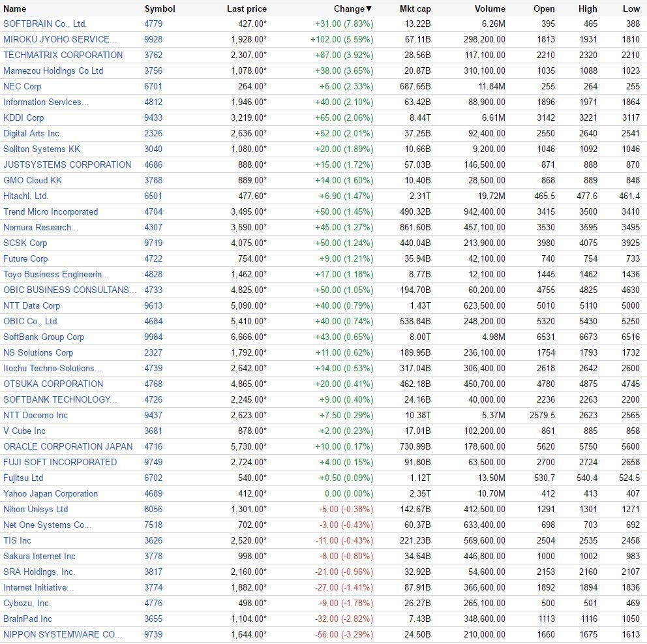The image size is (647, 644).
Task: Open OBIC BUSINESS CONSULTANTS link
Action: point(70,290)
